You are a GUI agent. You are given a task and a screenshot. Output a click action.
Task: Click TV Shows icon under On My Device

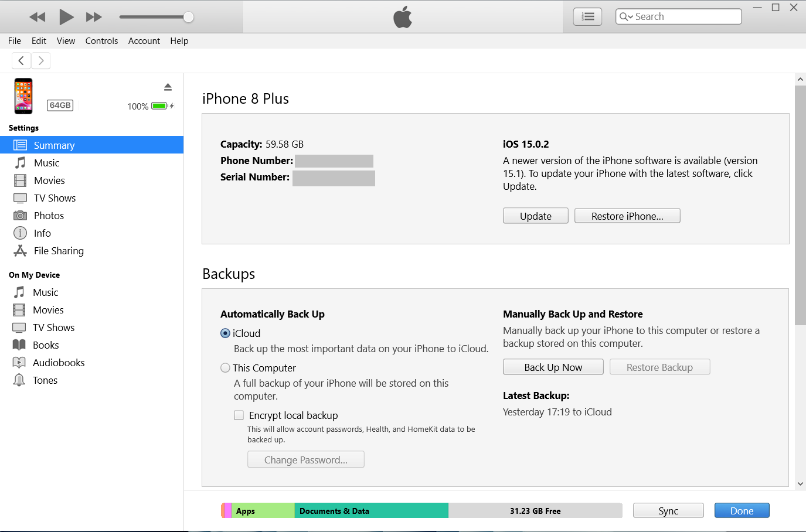(x=19, y=328)
